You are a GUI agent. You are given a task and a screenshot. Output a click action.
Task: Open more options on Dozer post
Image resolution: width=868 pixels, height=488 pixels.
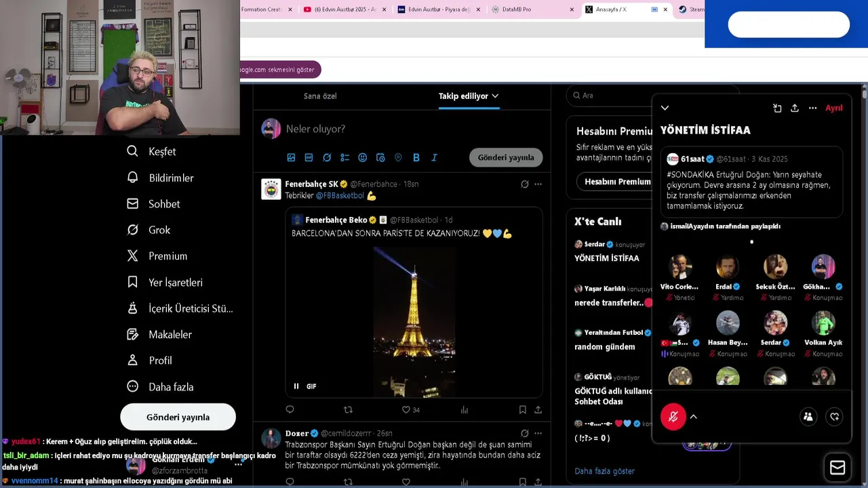pos(538,433)
